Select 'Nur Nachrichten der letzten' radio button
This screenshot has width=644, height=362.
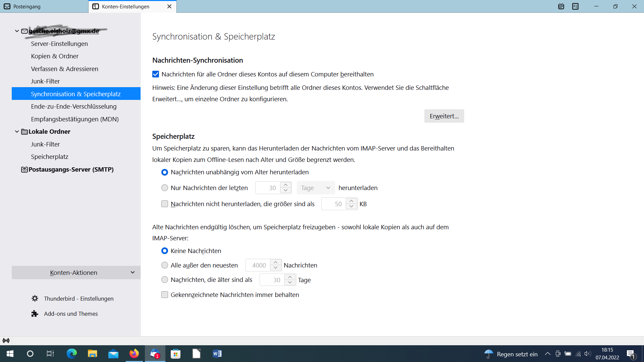pos(165,188)
